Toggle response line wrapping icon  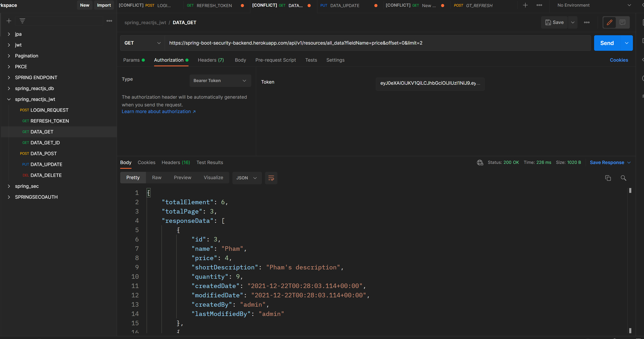pos(271,178)
